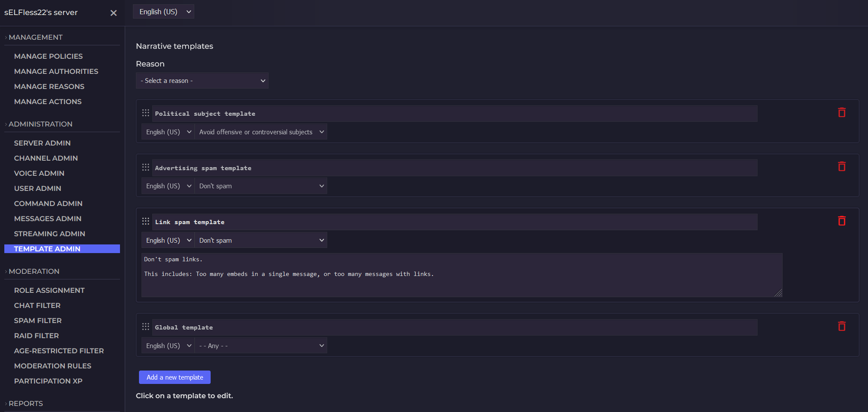Delete the Link spam template

click(x=842, y=221)
